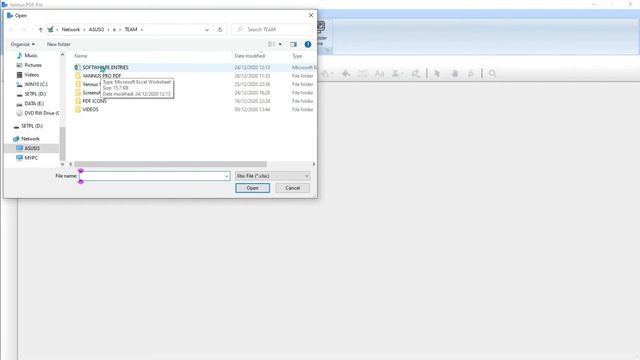This screenshot has height=360, width=640.
Task: Sort by the Name column header
Action: click(80, 56)
